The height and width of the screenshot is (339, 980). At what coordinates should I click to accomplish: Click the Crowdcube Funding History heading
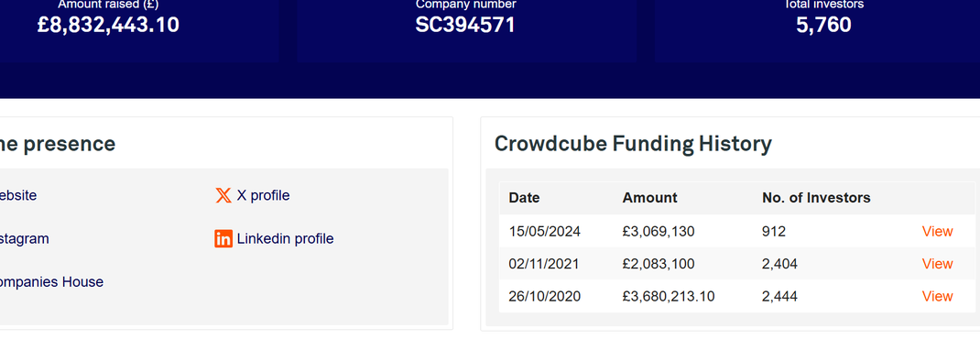coord(633,144)
